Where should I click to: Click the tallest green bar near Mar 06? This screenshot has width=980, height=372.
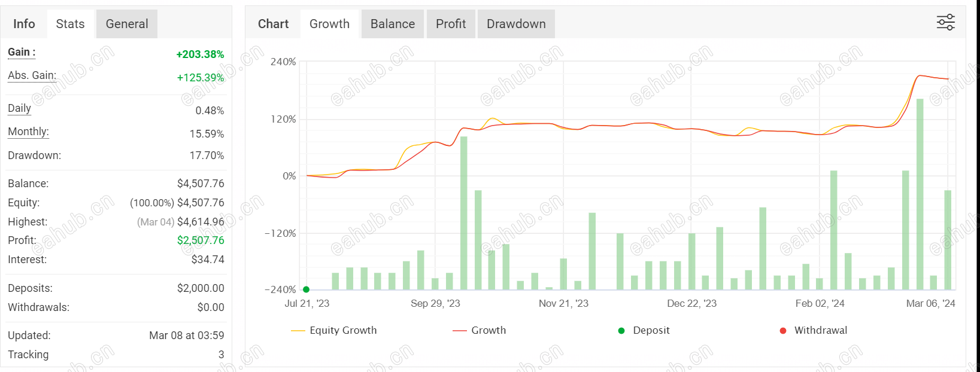click(920, 194)
